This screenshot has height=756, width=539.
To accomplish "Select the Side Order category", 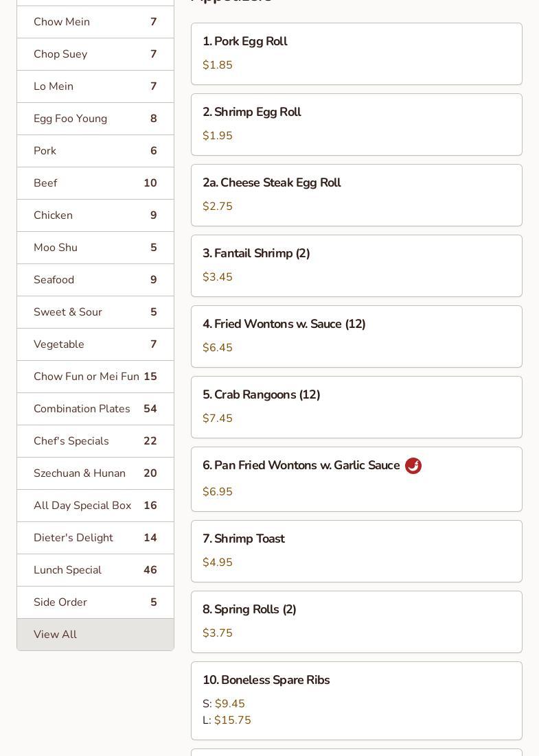I will pyautogui.click(x=95, y=602).
